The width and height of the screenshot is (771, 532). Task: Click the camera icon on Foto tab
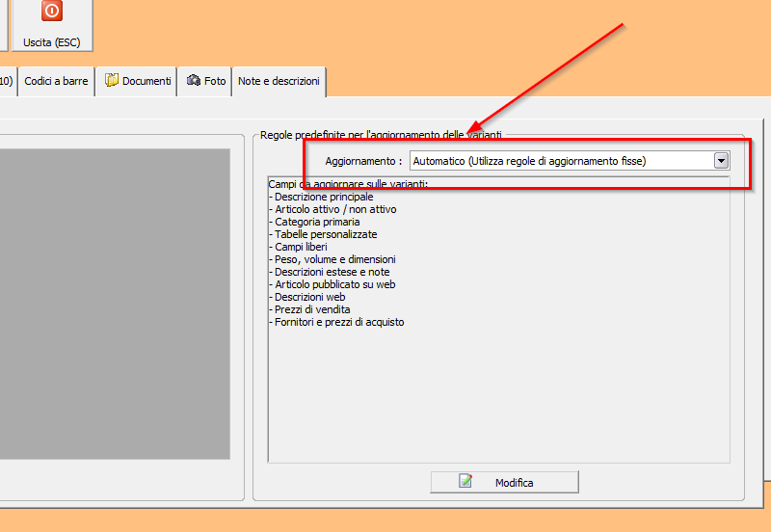(194, 80)
